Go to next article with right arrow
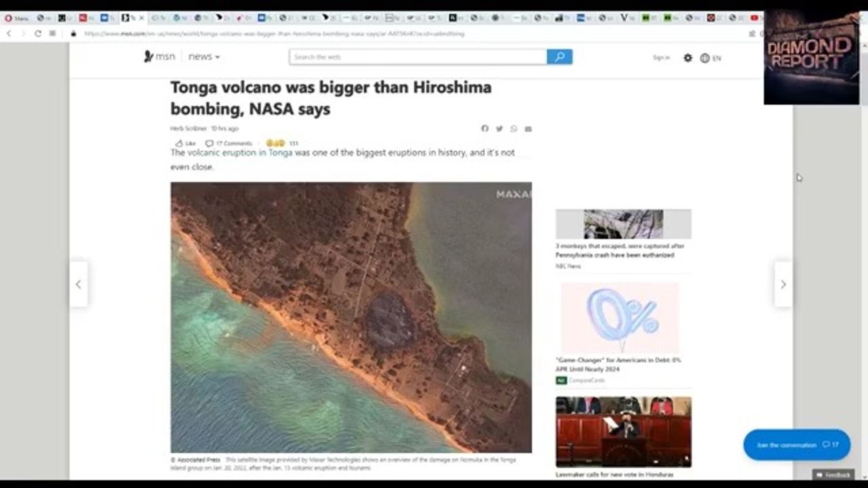This screenshot has height=488, width=868. [783, 285]
